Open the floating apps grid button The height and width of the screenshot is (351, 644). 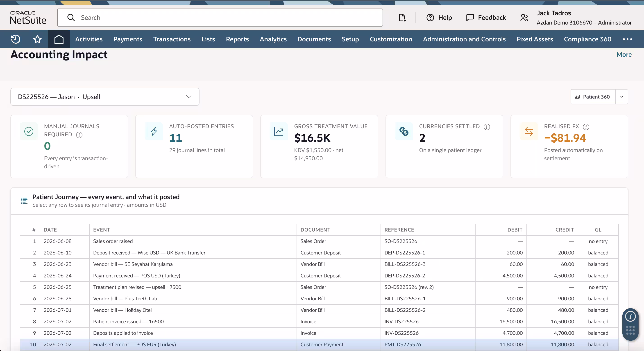tap(630, 330)
